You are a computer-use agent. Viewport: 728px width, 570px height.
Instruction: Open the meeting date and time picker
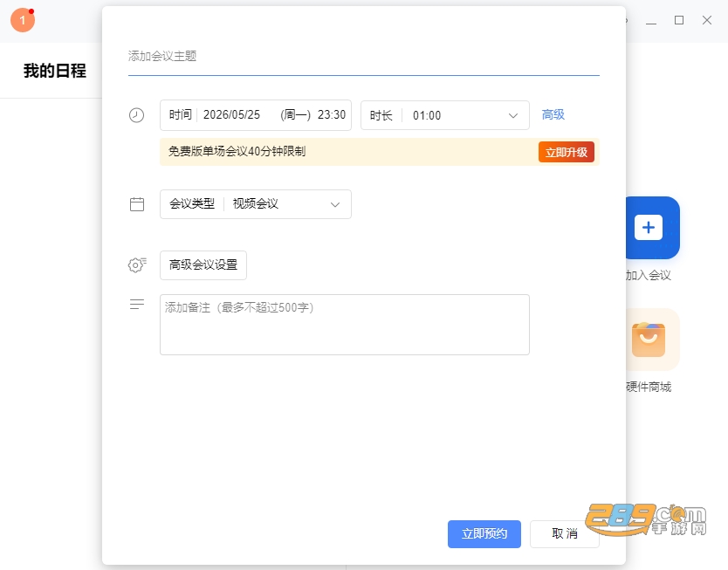coord(256,115)
